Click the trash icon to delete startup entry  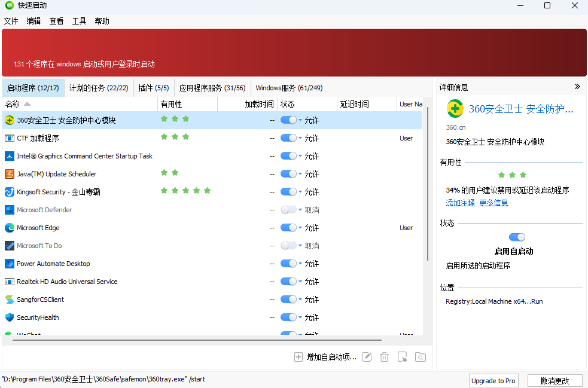(x=384, y=357)
